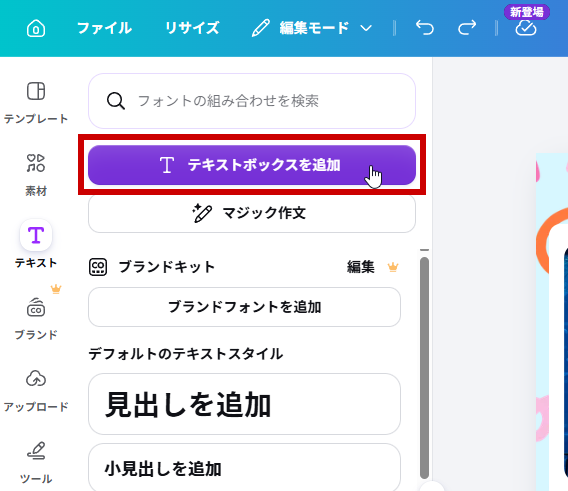Click the design canvas preview
This screenshot has width=568, height=491.
[552, 322]
